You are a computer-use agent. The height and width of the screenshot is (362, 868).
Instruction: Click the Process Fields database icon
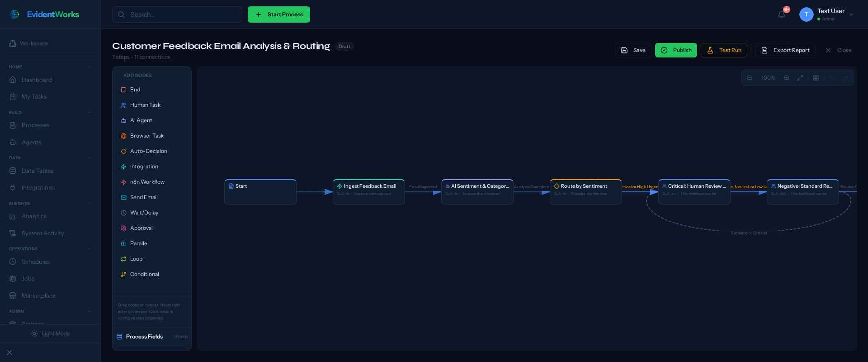click(x=119, y=337)
